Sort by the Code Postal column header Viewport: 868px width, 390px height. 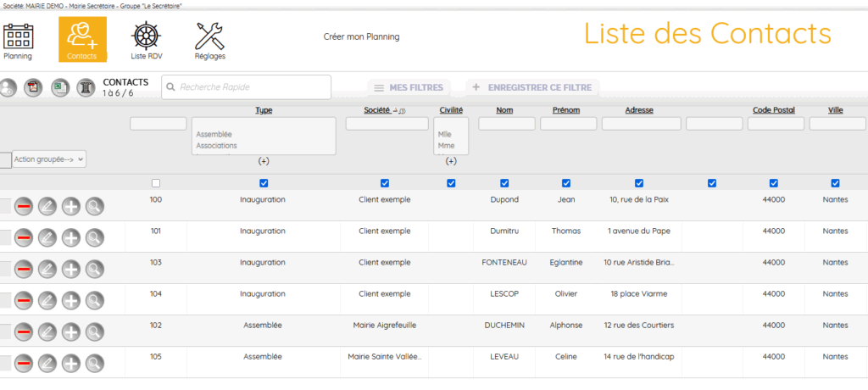pyautogui.click(x=775, y=110)
